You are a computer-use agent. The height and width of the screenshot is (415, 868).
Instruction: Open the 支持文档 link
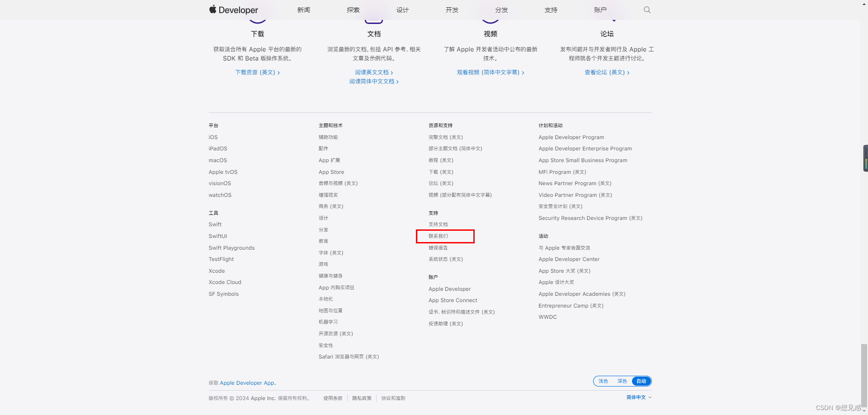pyautogui.click(x=438, y=224)
